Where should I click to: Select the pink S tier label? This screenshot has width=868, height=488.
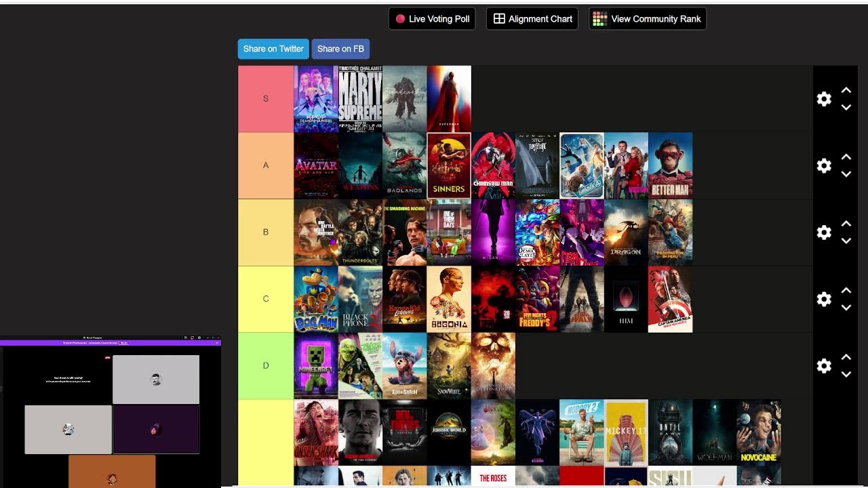266,99
